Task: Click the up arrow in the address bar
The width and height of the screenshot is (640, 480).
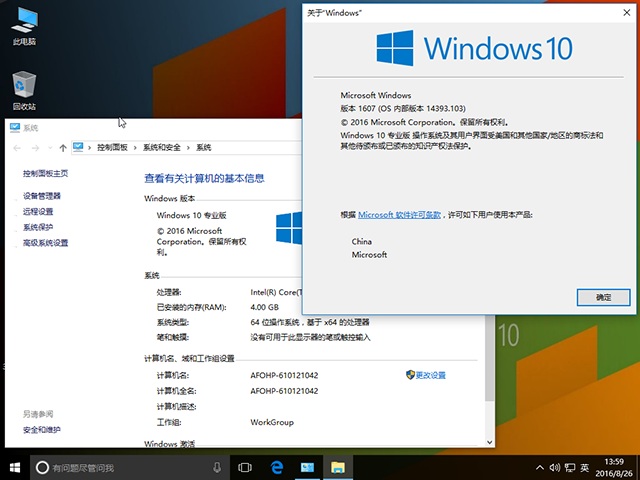Action: [63, 148]
